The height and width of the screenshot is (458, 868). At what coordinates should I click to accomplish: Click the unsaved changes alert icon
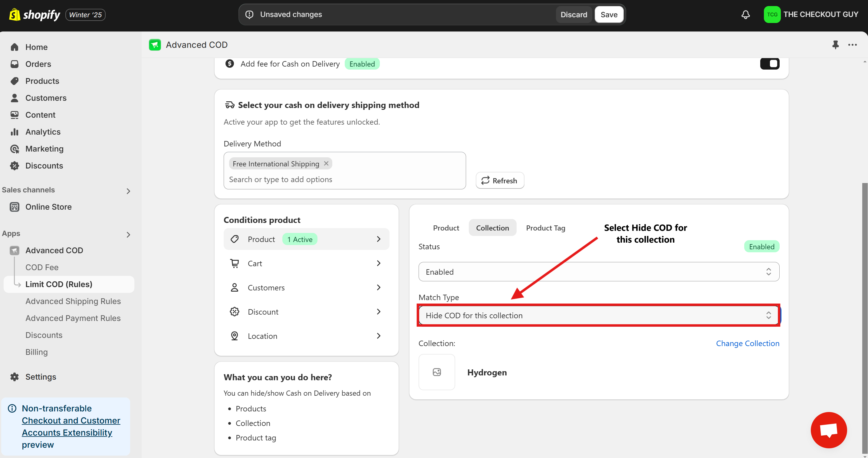tap(249, 15)
